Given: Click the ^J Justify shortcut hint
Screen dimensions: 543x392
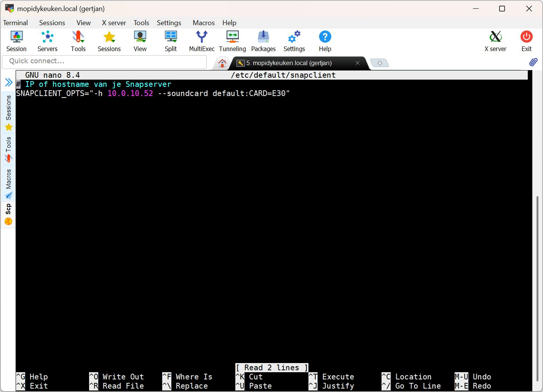Looking at the screenshot, I should [x=331, y=386].
